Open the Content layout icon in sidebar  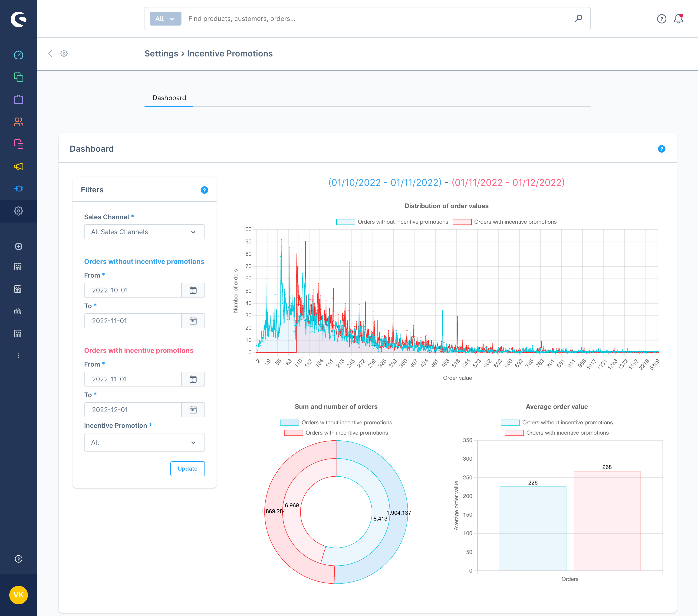18,144
